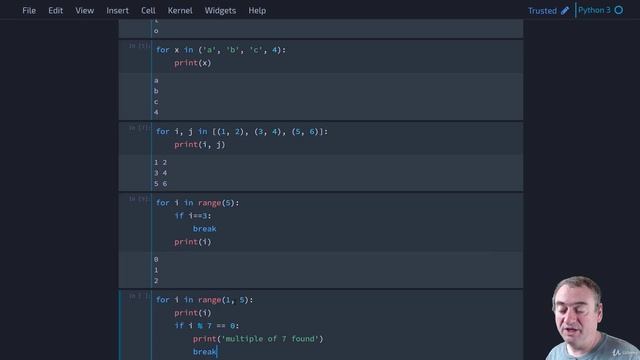Click the output line "3 4"

point(160,173)
